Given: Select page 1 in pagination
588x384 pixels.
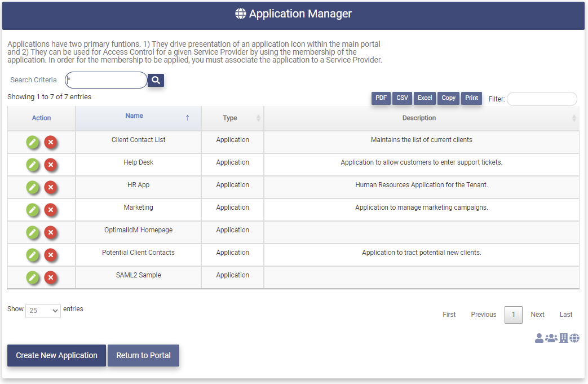Looking at the screenshot, I should point(514,315).
